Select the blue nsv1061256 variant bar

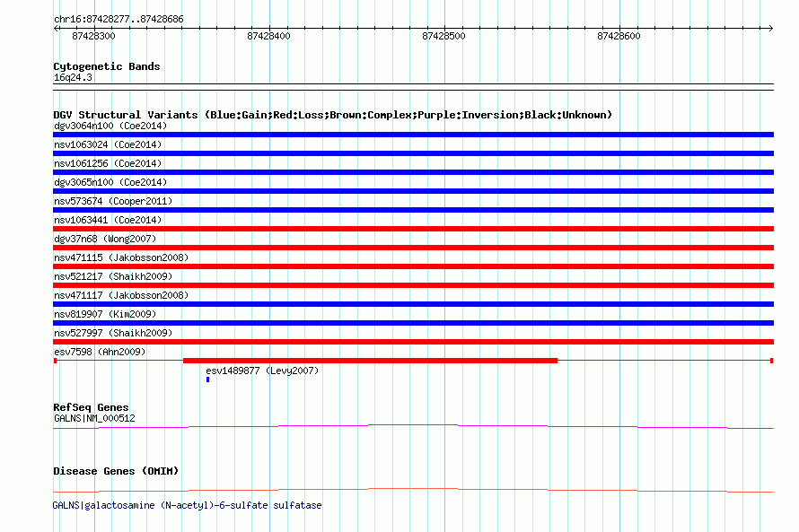pyautogui.click(x=413, y=172)
